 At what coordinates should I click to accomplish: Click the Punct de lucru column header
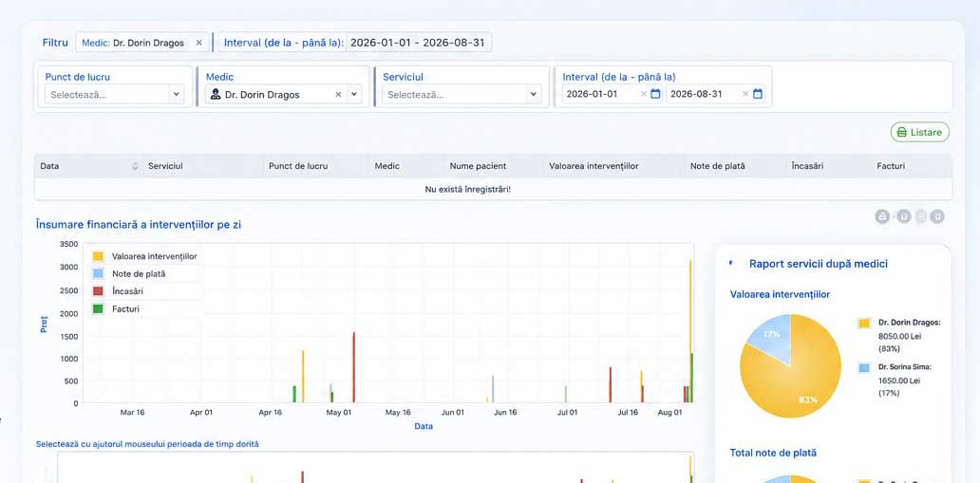298,166
